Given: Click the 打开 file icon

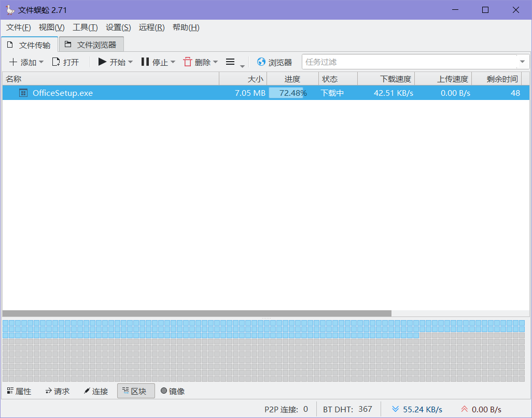Looking at the screenshot, I should click(56, 62).
